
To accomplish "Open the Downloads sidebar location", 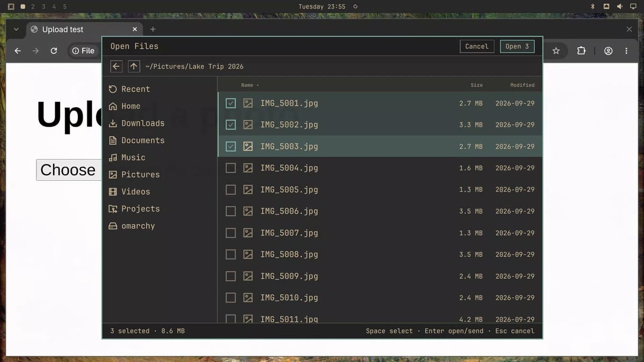I will [136, 123].
